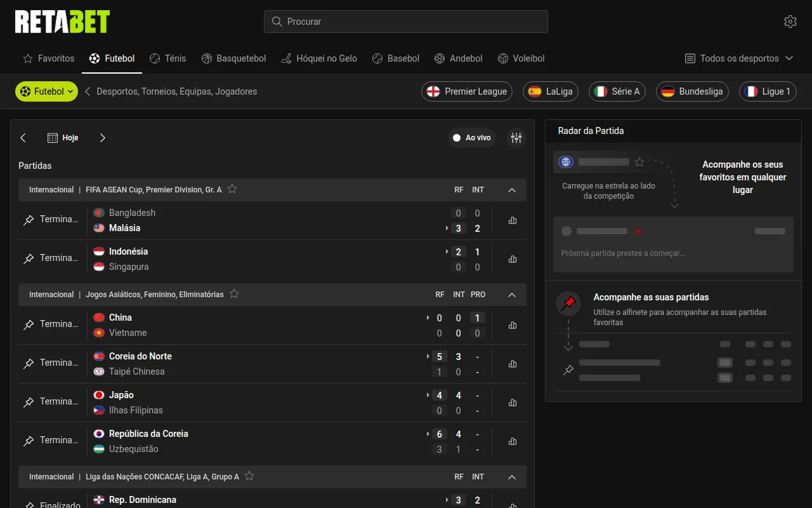Open the match filter sliders icon

point(516,138)
